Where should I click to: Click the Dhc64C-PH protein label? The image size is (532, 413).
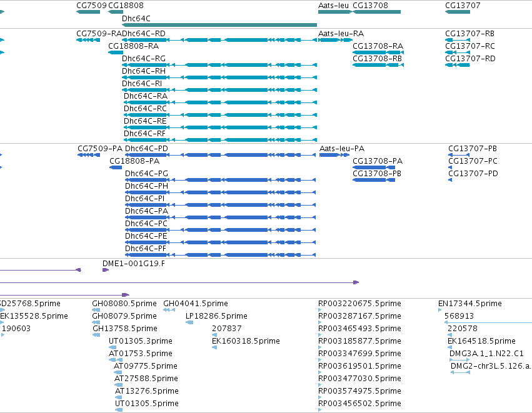coord(146,186)
